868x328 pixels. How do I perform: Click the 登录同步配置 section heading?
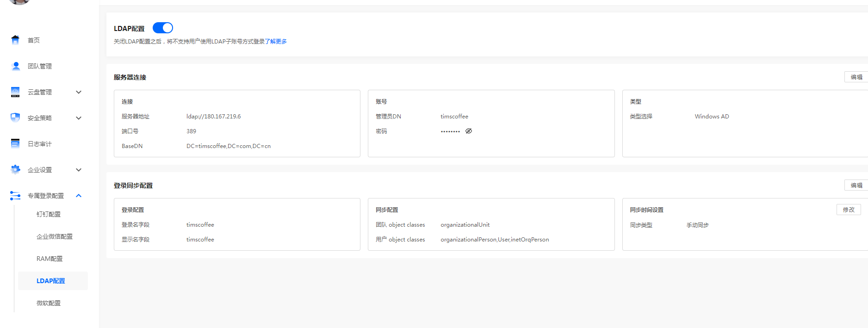[133, 186]
